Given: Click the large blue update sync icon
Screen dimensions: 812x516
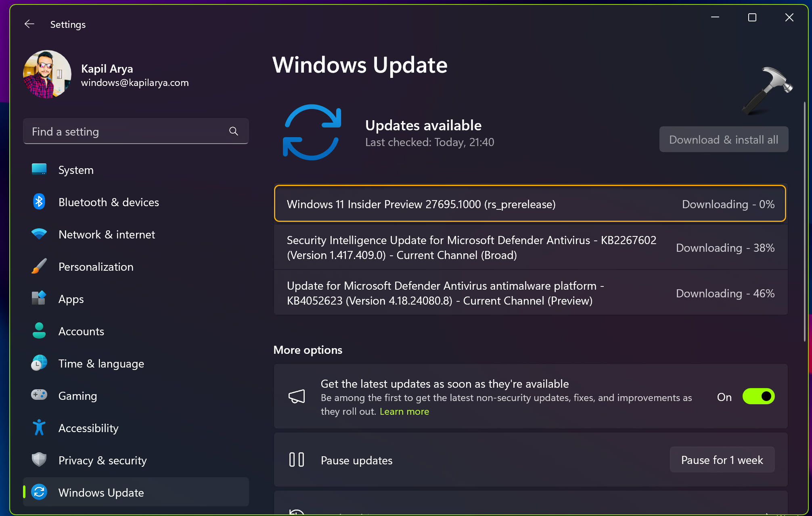Looking at the screenshot, I should tap(312, 132).
